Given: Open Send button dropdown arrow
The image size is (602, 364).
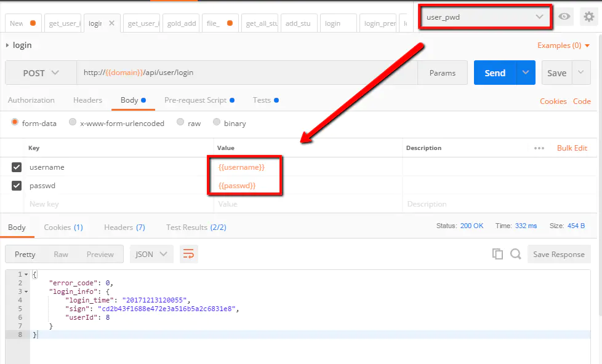Looking at the screenshot, I should 526,73.
